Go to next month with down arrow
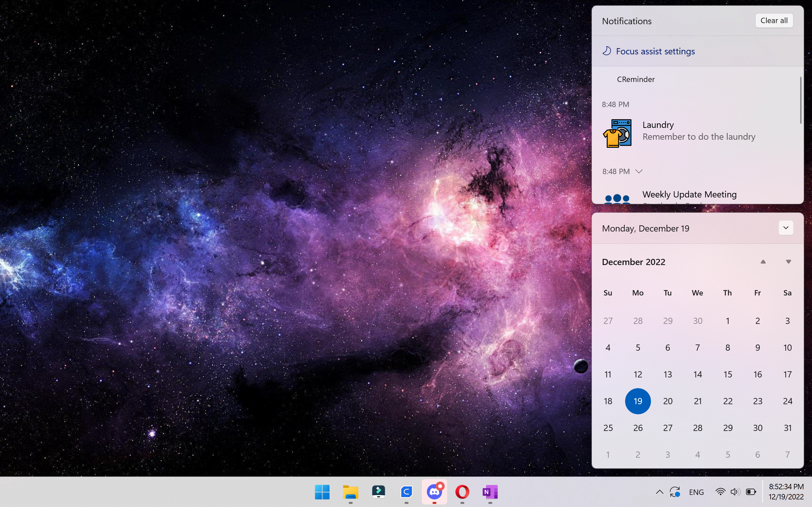This screenshot has width=812, height=507. pos(788,262)
